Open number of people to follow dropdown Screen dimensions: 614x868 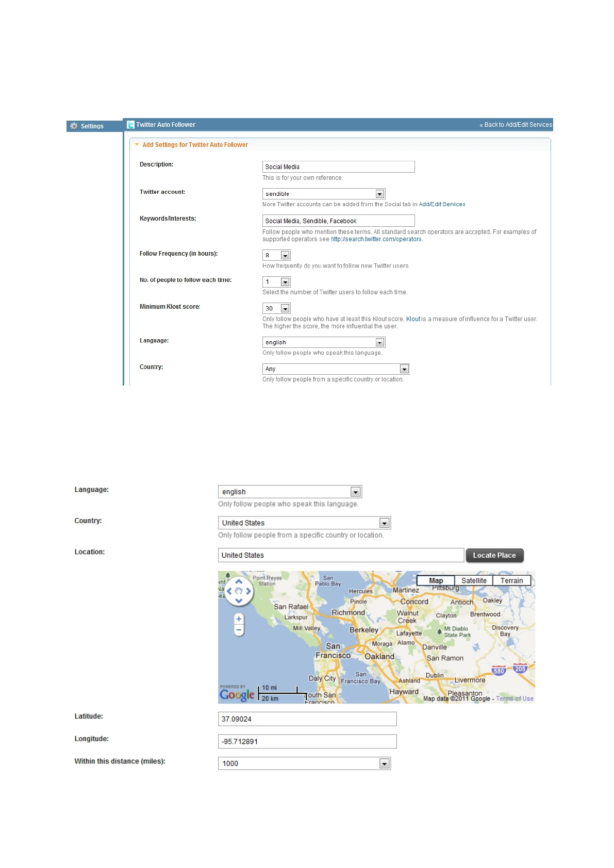pyautogui.click(x=276, y=282)
